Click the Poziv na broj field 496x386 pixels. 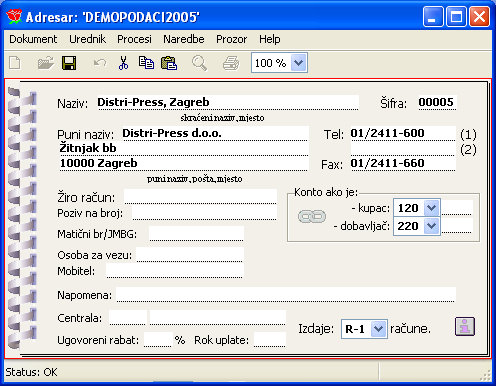click(204, 213)
